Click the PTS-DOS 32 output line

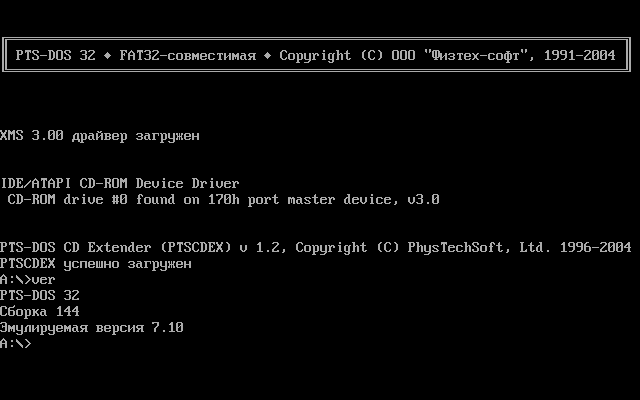tap(40, 296)
